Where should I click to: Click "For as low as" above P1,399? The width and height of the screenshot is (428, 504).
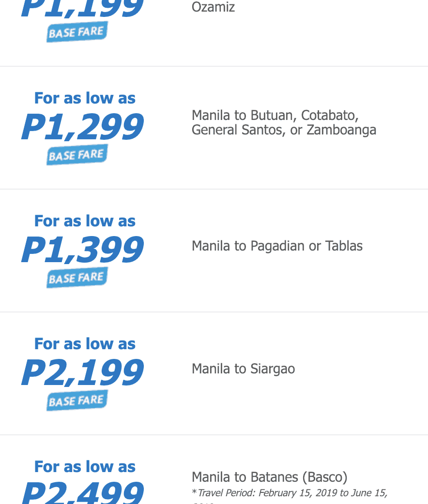pyautogui.click(x=85, y=221)
